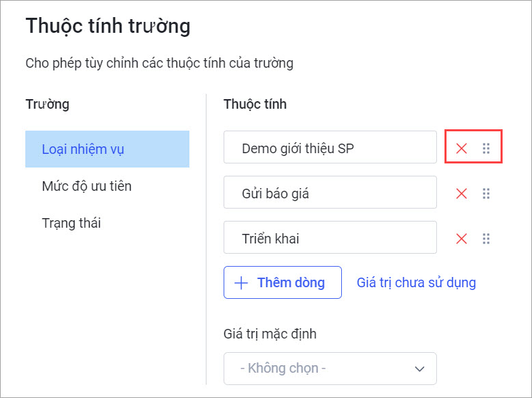This screenshot has height=398, width=532.
Task: Focus the 'Gửi báo giá' input box
Action: coord(330,192)
